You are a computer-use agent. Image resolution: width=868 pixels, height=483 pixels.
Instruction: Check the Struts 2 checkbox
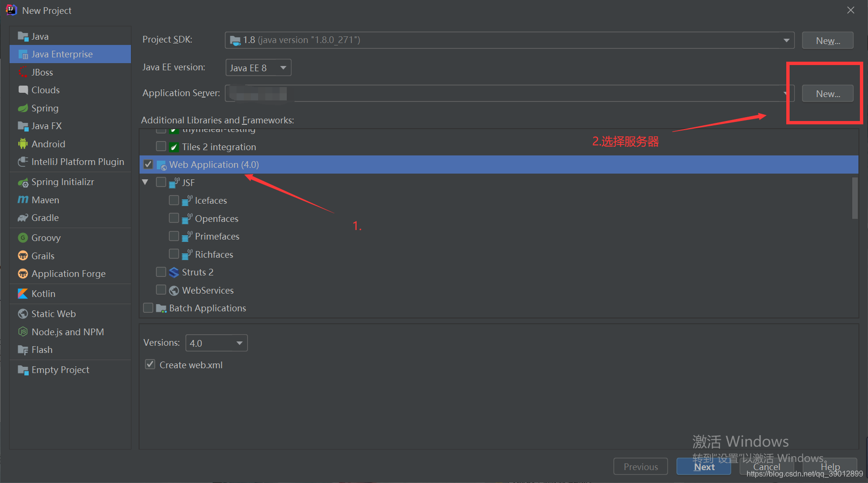(x=161, y=272)
